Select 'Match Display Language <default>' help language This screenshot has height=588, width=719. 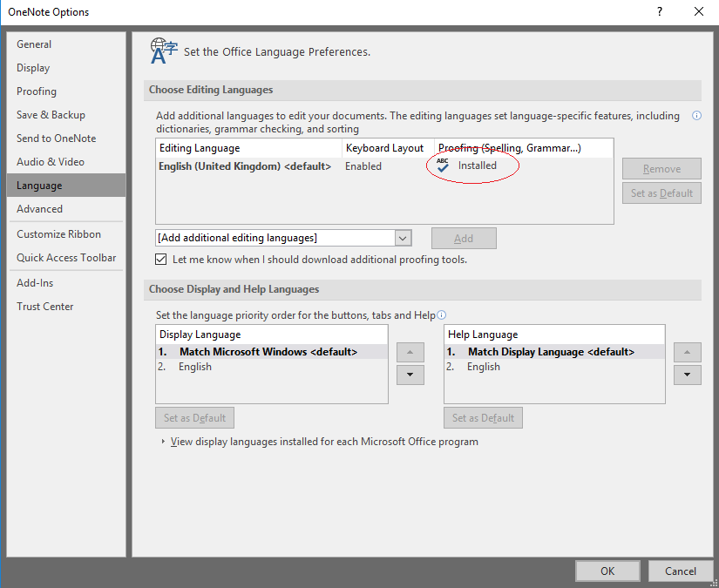point(554,352)
